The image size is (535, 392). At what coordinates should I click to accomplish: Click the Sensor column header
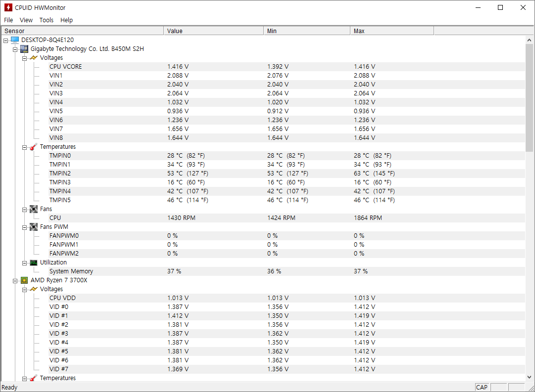[83, 31]
